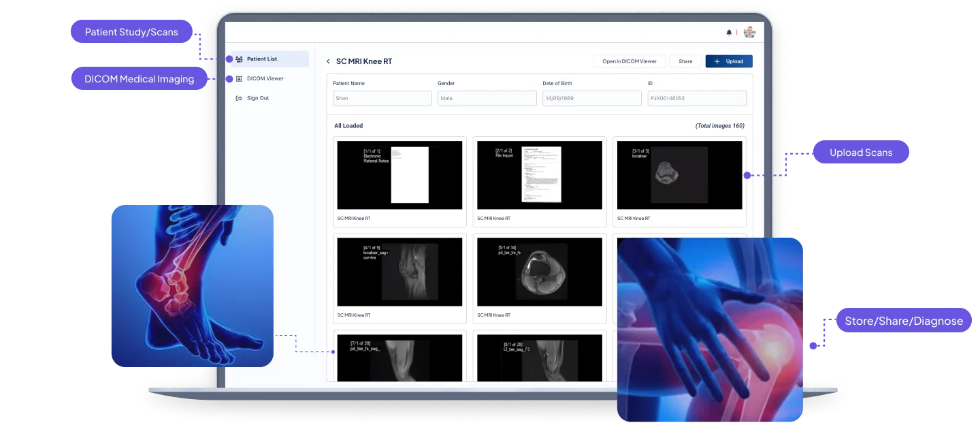
Task: Open the user profile avatar
Action: [749, 32]
